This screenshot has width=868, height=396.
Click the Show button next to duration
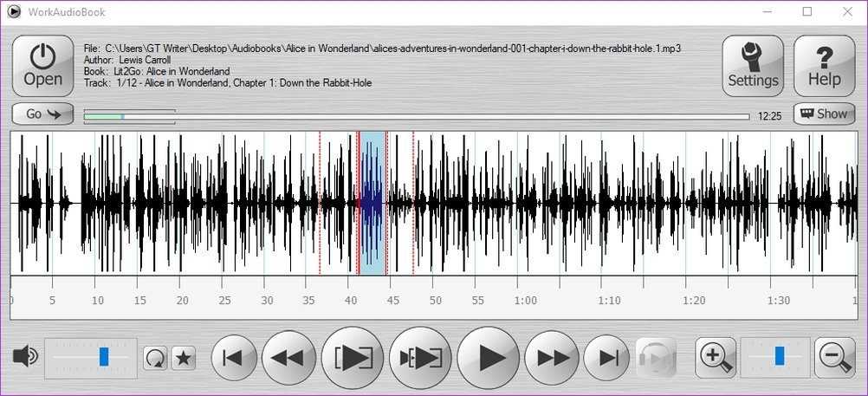click(x=823, y=114)
